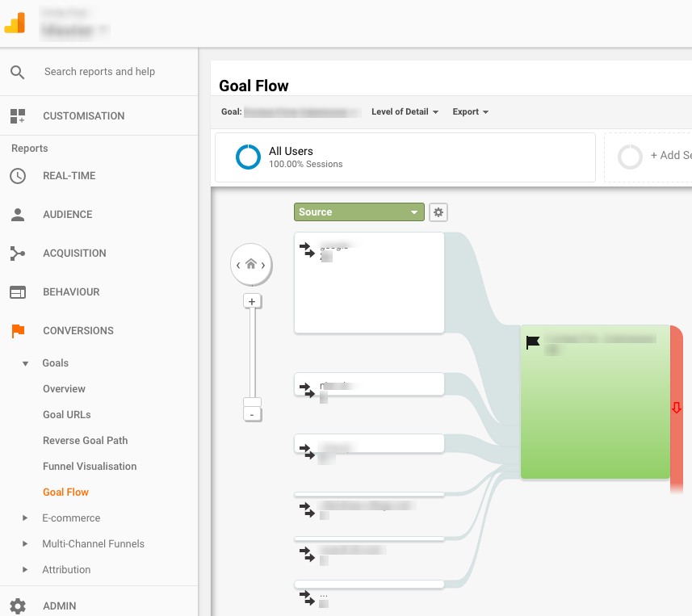Open Real-Time clock icon
Viewport: 692px width, 616px height.
click(x=18, y=175)
